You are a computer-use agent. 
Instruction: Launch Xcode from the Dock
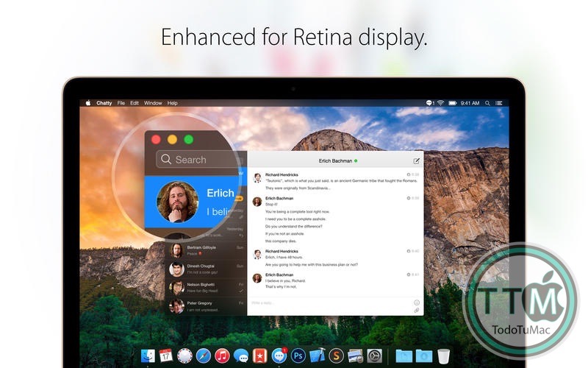(318, 355)
